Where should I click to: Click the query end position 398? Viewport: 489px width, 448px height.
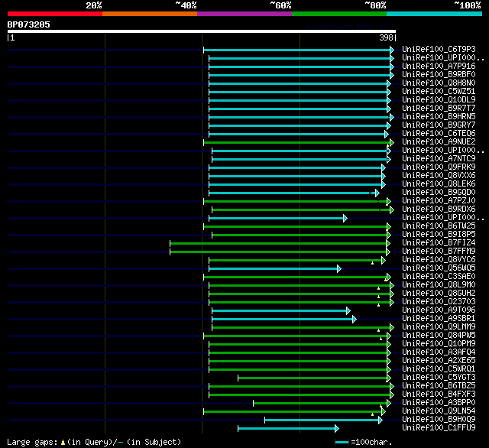coord(386,37)
